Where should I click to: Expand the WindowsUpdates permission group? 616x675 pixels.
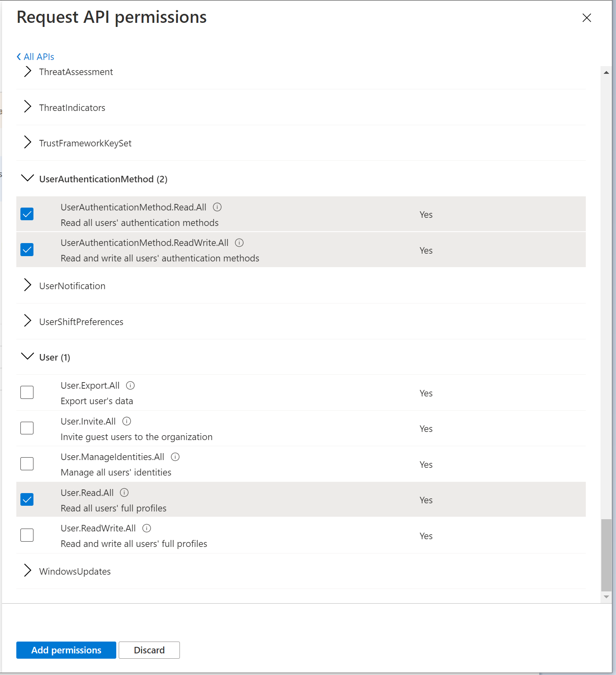point(27,571)
